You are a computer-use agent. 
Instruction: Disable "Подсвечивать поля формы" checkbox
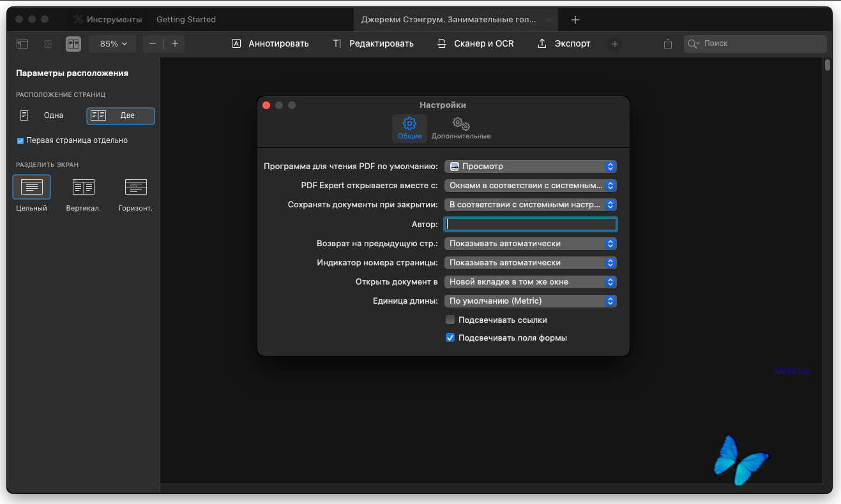tap(450, 338)
